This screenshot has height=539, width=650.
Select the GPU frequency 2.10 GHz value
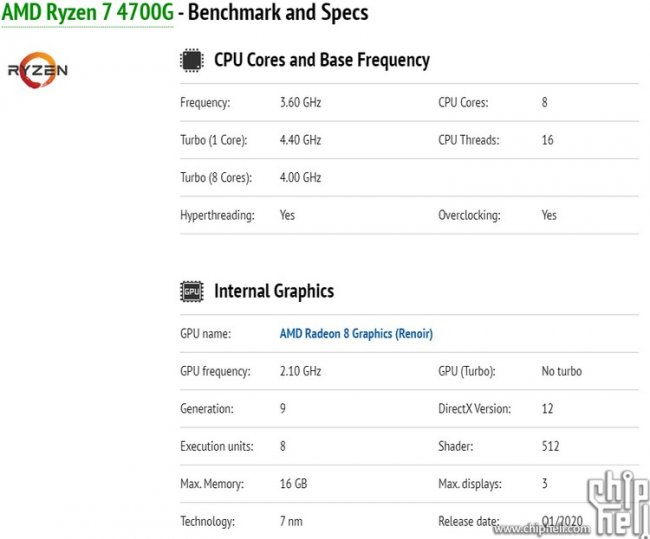(x=300, y=371)
